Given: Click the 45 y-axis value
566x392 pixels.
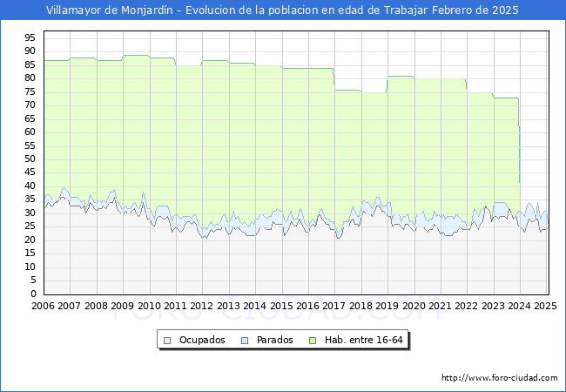Looking at the screenshot, I should click(30, 172).
